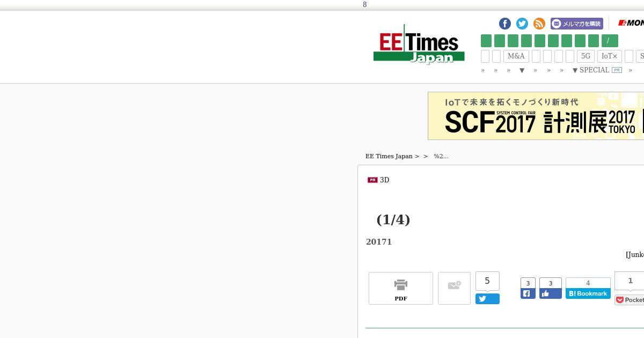This screenshot has width=644, height=338.
Task: Subscribe using the purple mail magazine button
Action: point(577,24)
